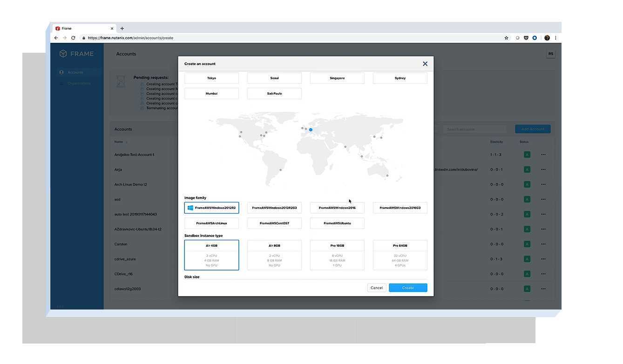Image resolution: width=623 pixels, height=364 pixels.
Task: Select the Tokyo region
Action: (211, 78)
